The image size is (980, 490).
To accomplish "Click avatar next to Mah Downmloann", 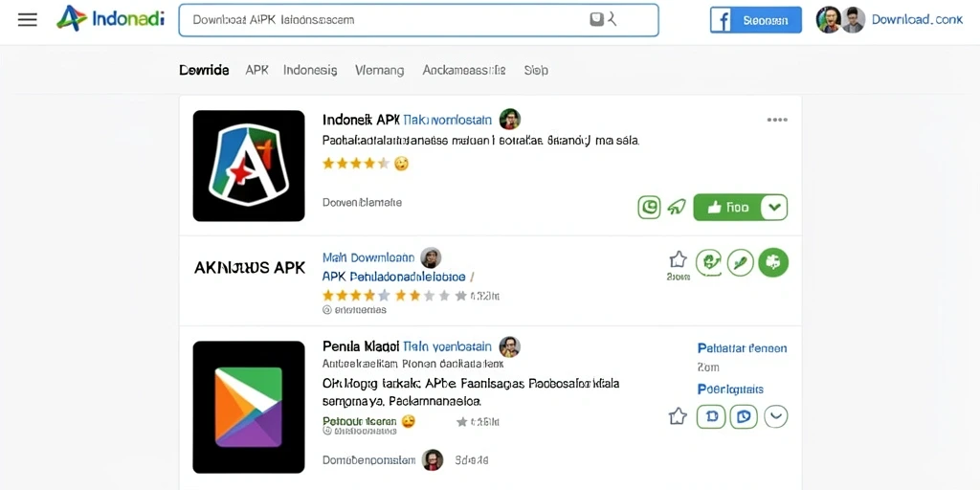I will point(431,257).
